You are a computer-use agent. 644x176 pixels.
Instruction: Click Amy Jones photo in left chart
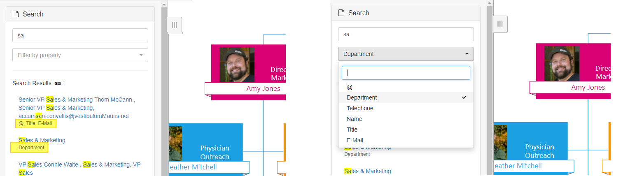[237, 65]
